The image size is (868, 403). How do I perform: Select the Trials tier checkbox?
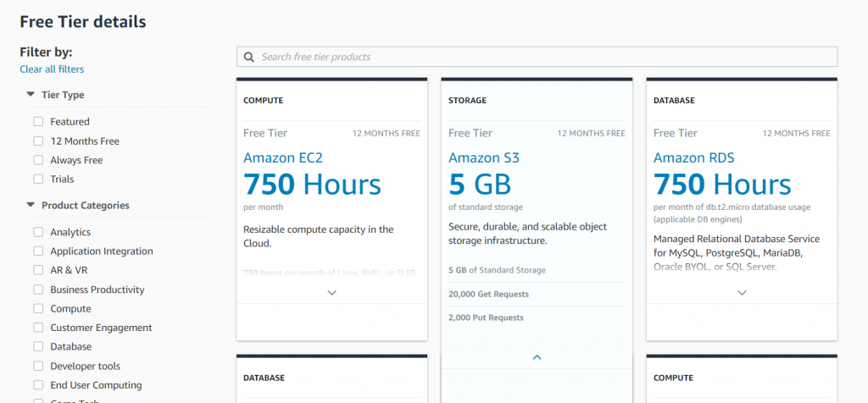38,179
